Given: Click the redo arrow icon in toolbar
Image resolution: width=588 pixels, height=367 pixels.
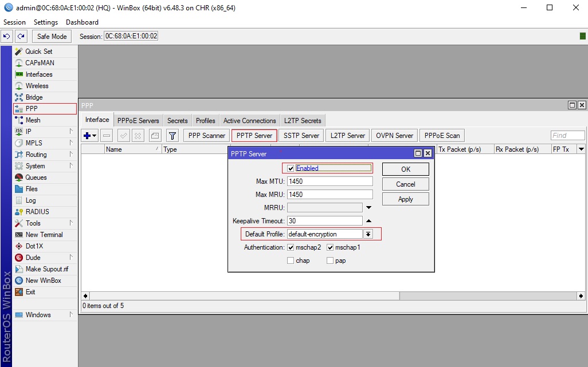Looking at the screenshot, I should click(x=21, y=36).
